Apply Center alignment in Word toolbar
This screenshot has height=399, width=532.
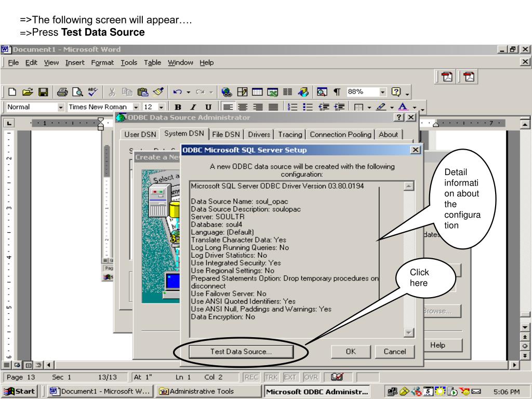pos(243,107)
